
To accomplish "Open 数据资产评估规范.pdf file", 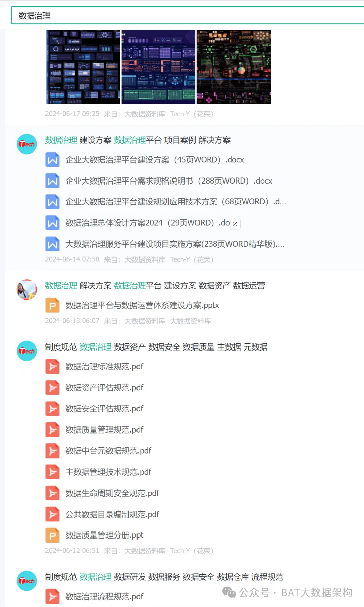I will (104, 388).
